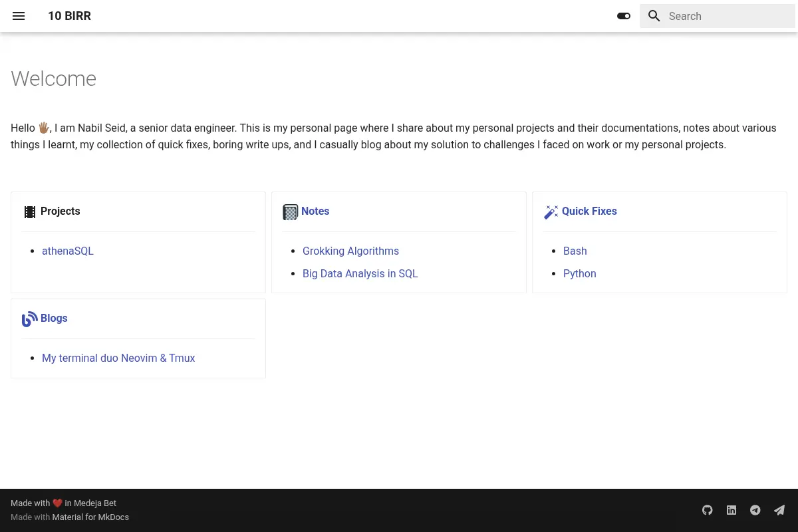Open the LinkedIn icon in footer

[731, 510]
